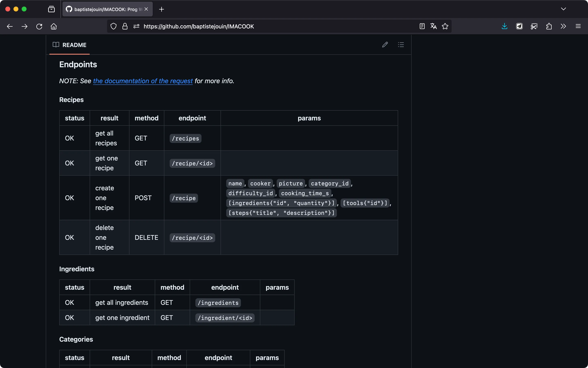The width and height of the screenshot is (588, 368).
Task: Open site permissions icon in address bar
Action: click(136, 26)
